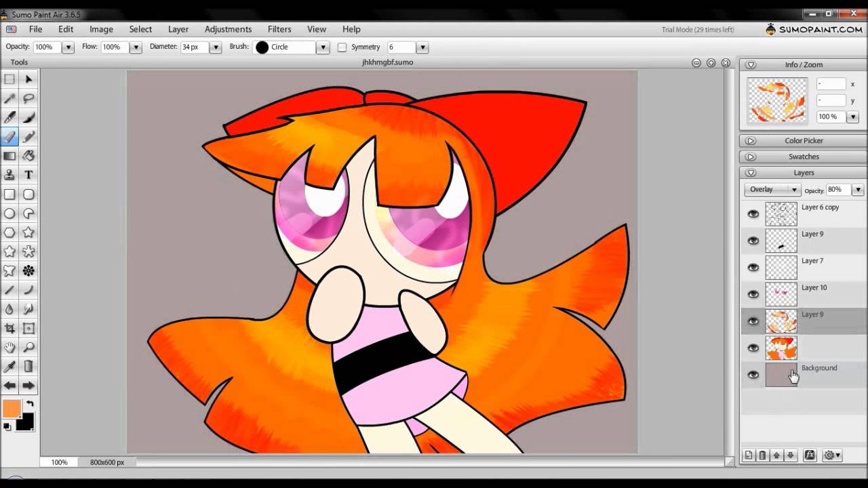Open the Flow dropdown arrow
868x488 pixels.
pos(136,47)
